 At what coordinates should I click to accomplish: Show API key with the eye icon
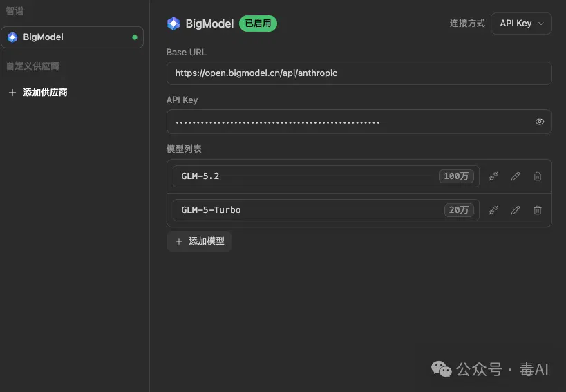[x=539, y=122]
